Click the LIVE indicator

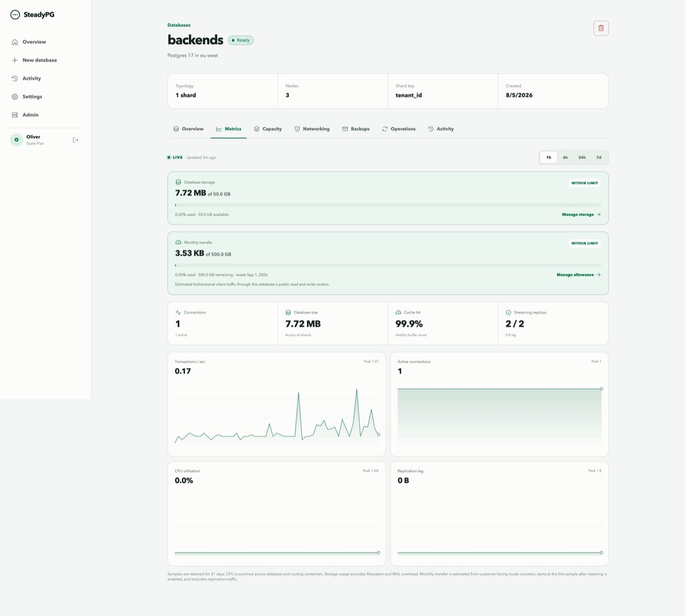pos(175,158)
